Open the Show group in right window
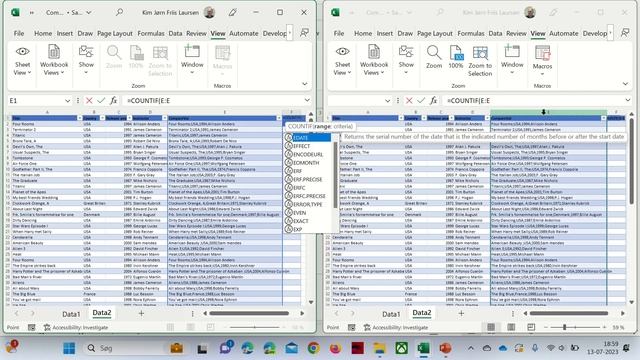 click(406, 61)
